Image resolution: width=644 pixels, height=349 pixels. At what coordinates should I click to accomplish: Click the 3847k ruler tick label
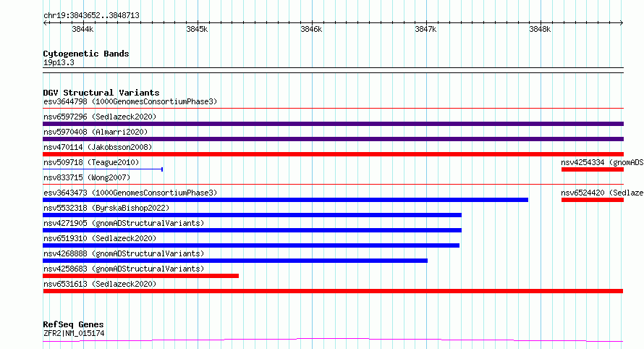425,29
